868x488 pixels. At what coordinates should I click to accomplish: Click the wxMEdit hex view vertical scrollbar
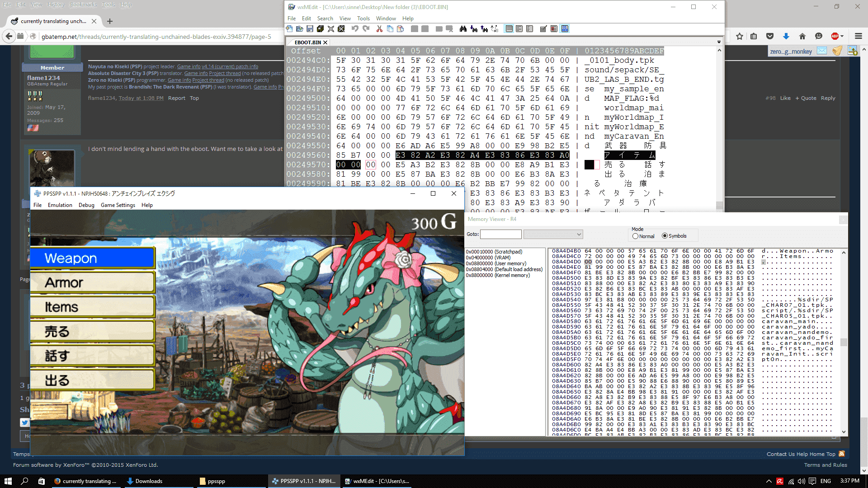[x=719, y=129]
